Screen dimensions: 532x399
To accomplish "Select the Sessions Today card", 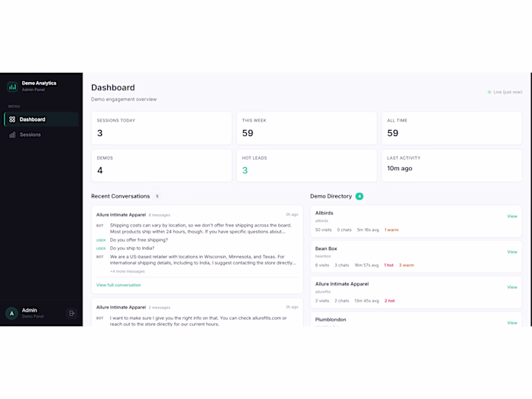I will 161,128.
